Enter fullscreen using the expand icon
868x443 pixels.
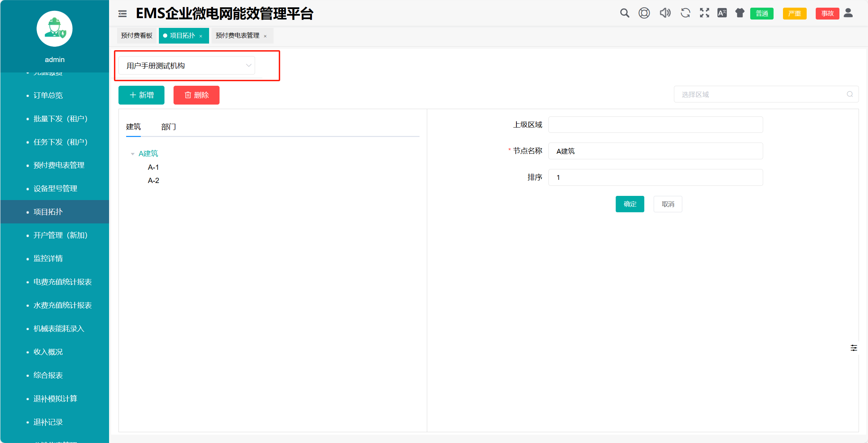tap(704, 13)
